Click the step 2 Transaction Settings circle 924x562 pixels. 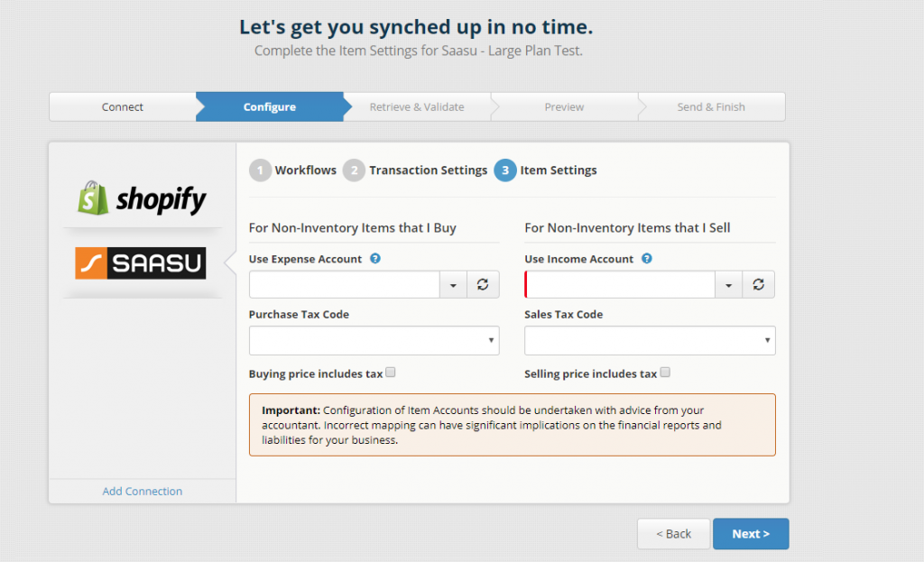(354, 170)
